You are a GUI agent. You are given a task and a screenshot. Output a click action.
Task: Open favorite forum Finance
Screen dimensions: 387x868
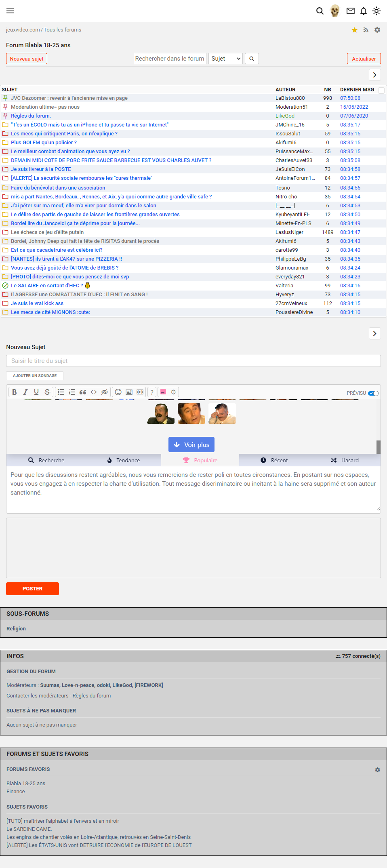[x=16, y=792]
